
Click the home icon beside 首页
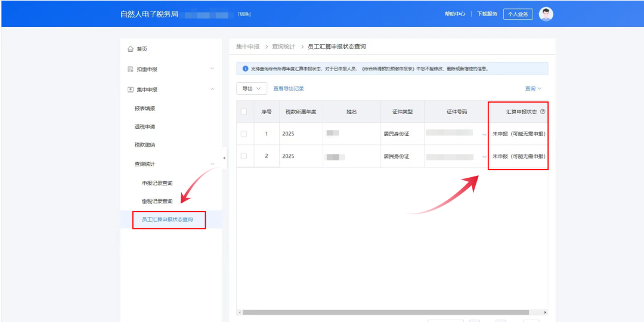click(130, 49)
